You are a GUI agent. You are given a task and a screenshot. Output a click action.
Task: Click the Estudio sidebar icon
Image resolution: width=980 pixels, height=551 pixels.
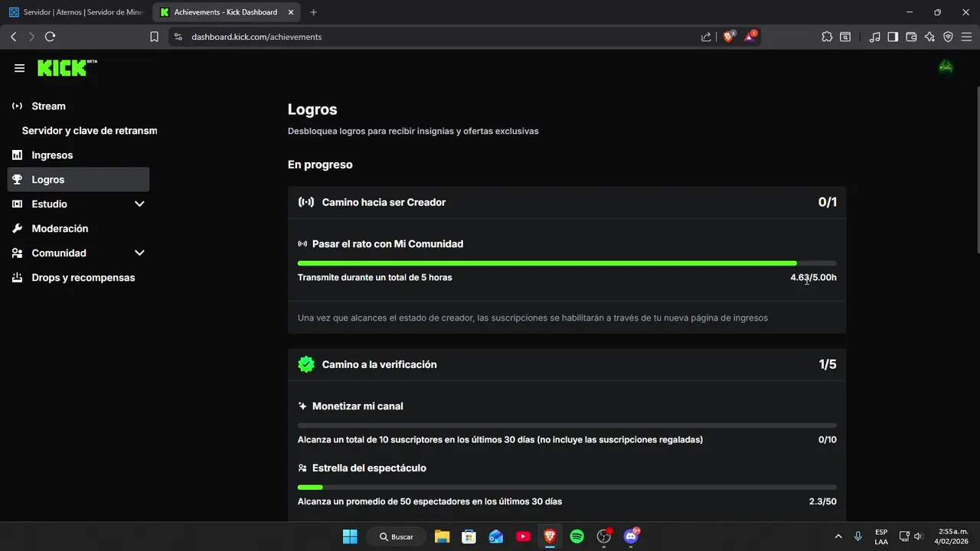coord(17,204)
